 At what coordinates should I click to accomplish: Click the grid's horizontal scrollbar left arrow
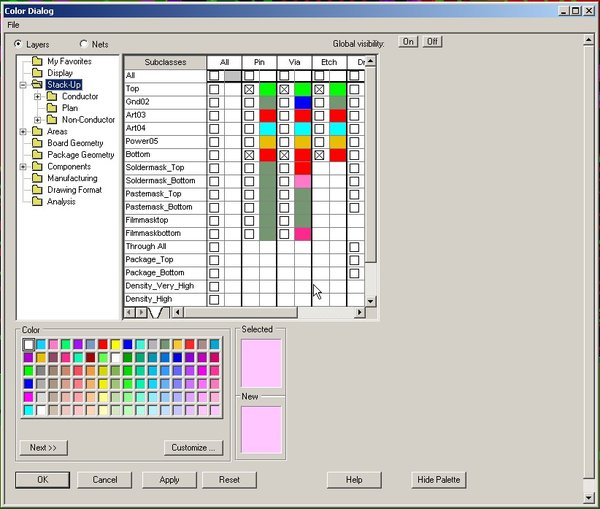point(177,313)
